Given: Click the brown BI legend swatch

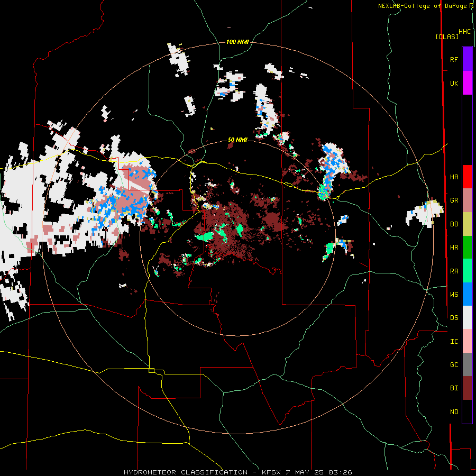Looking at the screenshot, I should click(467, 388).
